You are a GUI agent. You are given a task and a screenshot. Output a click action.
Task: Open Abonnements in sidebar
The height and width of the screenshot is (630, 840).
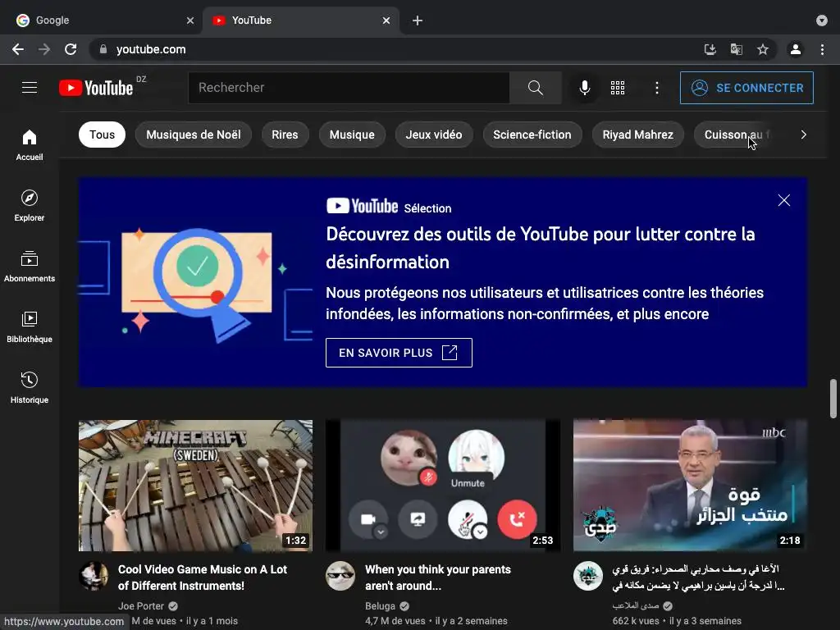point(30,267)
